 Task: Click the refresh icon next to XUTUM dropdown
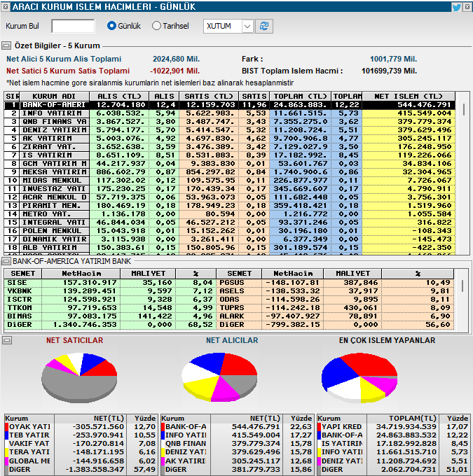264,26
